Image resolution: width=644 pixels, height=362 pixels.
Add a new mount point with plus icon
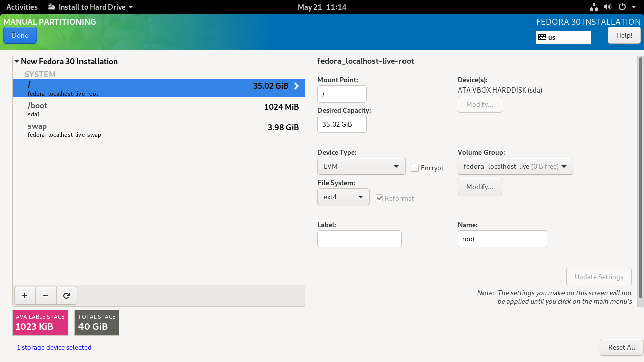pos(25,296)
